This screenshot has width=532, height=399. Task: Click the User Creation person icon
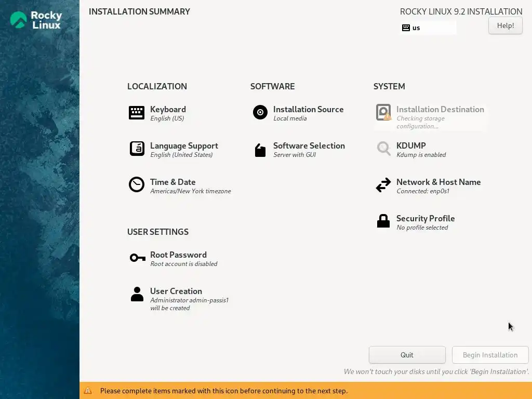point(137,294)
